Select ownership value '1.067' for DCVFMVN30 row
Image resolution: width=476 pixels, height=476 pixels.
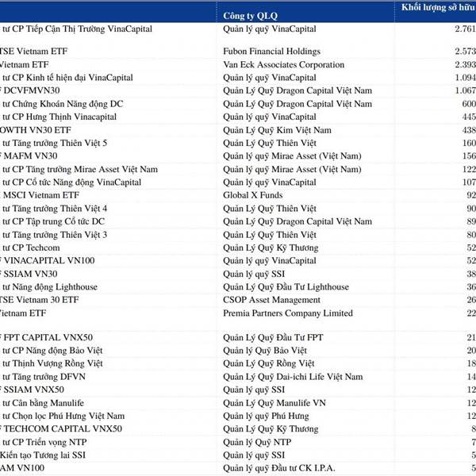(x=465, y=90)
